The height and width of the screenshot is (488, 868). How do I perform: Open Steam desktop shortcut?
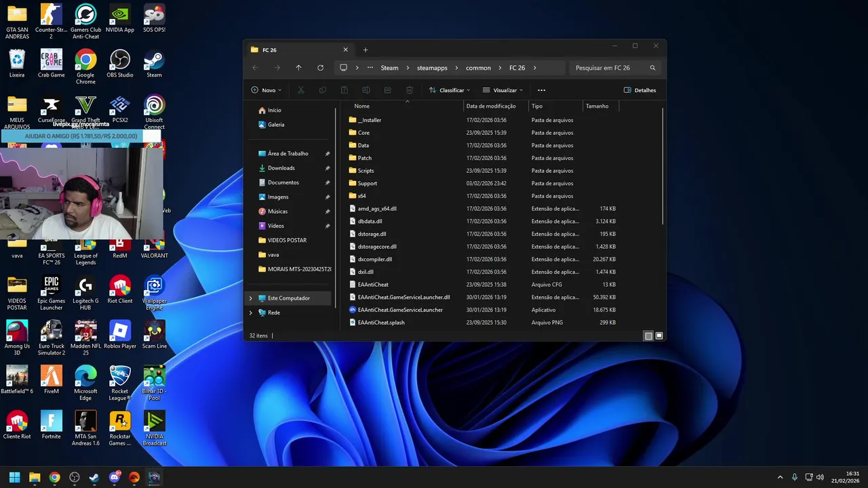coord(154,64)
